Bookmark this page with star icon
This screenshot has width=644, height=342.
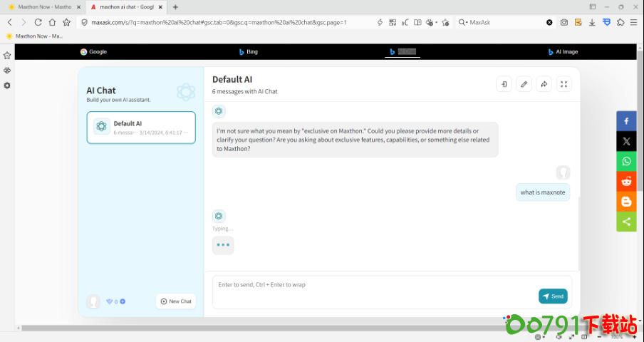(x=66, y=22)
